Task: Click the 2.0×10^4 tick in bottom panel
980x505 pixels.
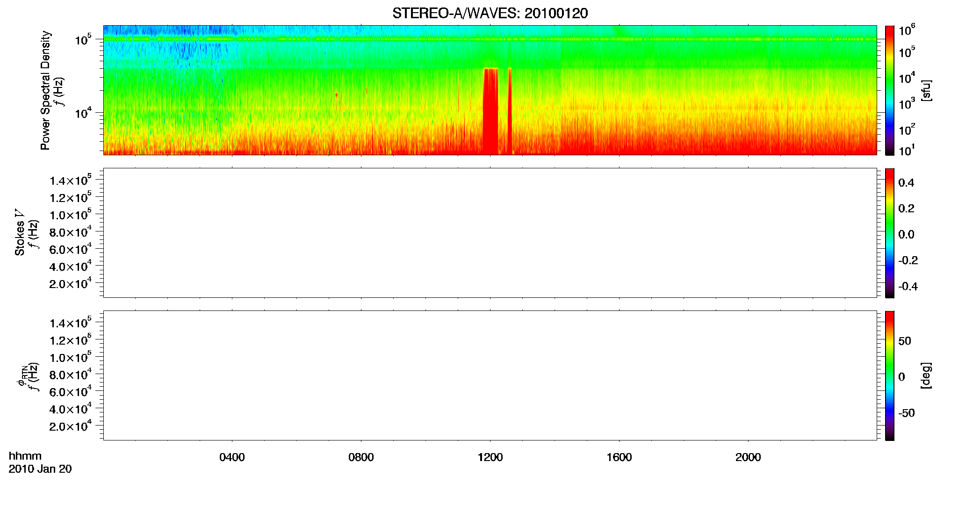Action: 71,426
